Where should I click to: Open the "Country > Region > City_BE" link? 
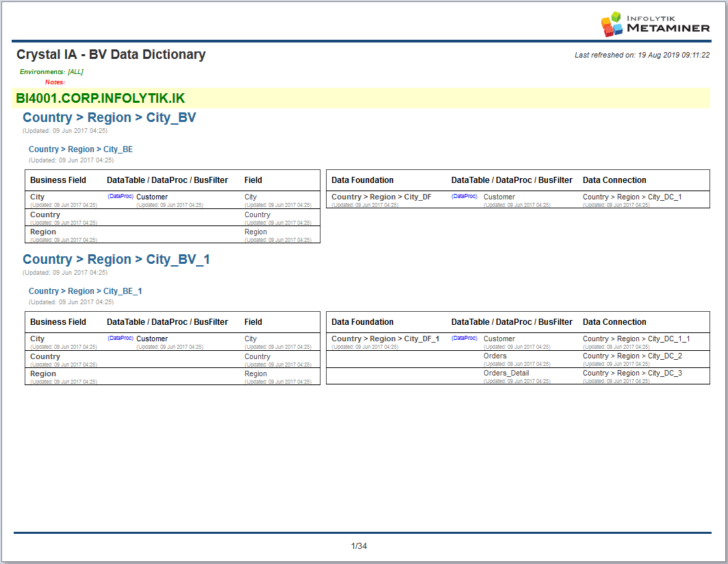click(x=81, y=149)
